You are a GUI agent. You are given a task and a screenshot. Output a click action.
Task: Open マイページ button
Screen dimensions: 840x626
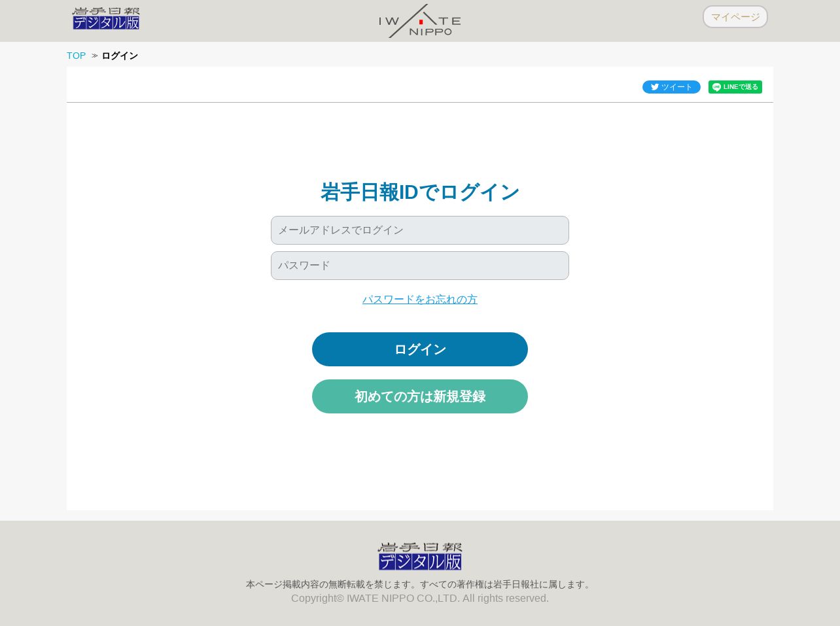[x=735, y=17]
